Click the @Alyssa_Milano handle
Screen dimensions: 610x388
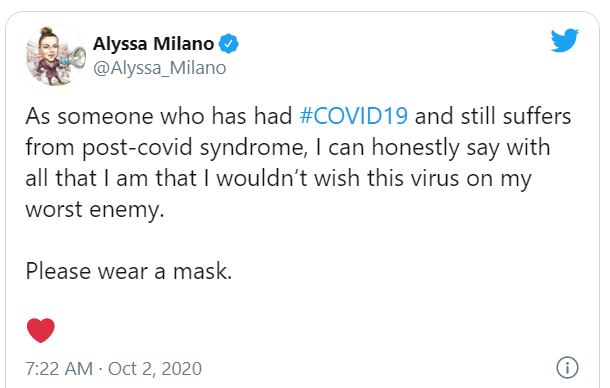pos(160,68)
